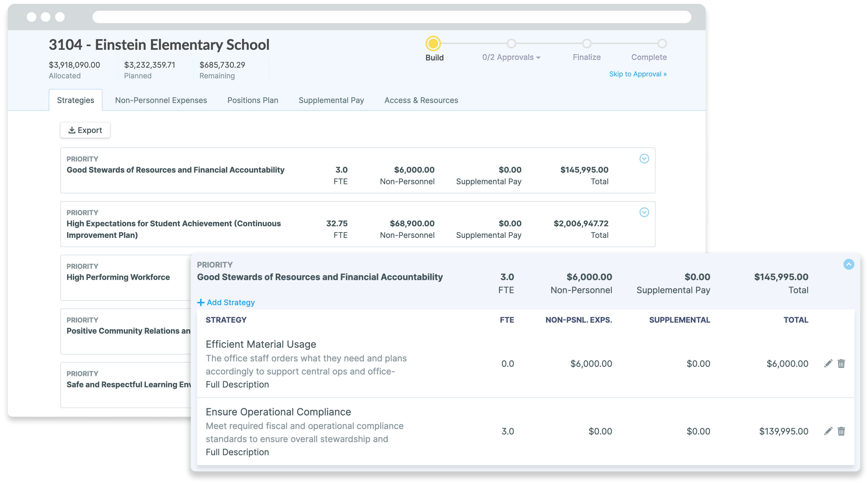Select the Positive Community Relations priority card
Viewport: 868px width, 483px height.
point(126,331)
